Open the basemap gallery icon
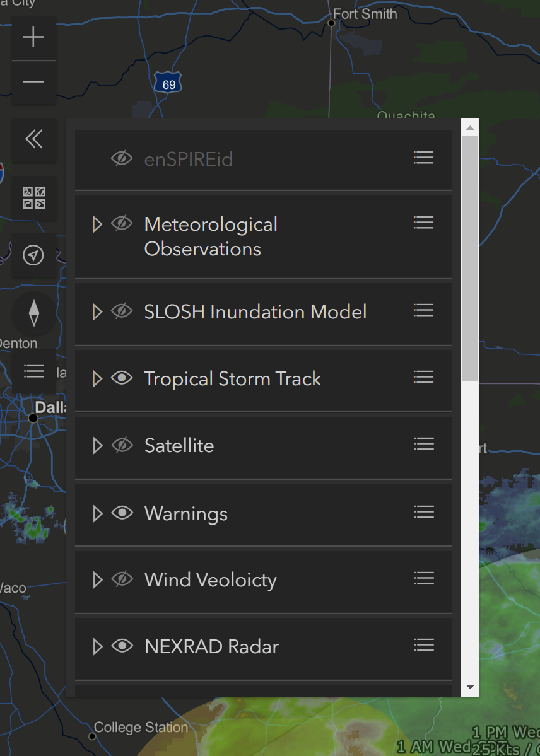Image resolution: width=540 pixels, height=756 pixels. pyautogui.click(x=33, y=198)
